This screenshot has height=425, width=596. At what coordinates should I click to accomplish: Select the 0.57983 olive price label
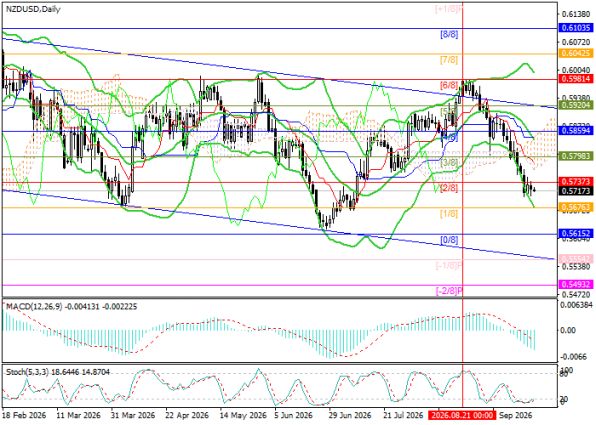pos(575,156)
